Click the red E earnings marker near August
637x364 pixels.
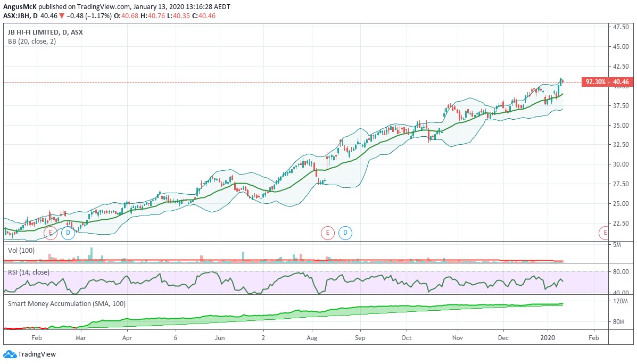[327, 233]
